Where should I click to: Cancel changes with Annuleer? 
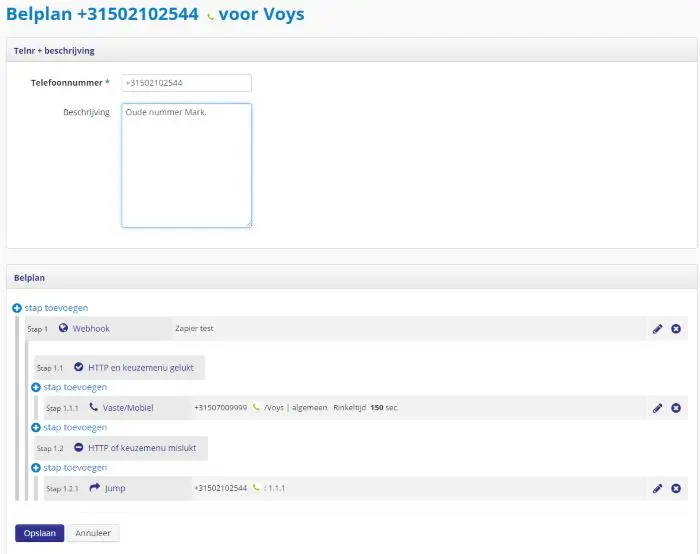point(93,533)
